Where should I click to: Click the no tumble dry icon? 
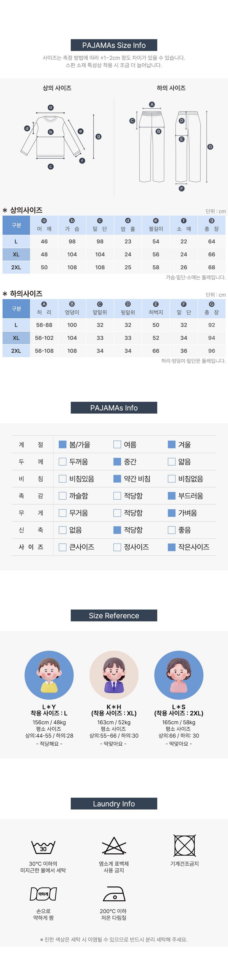coord(184,845)
